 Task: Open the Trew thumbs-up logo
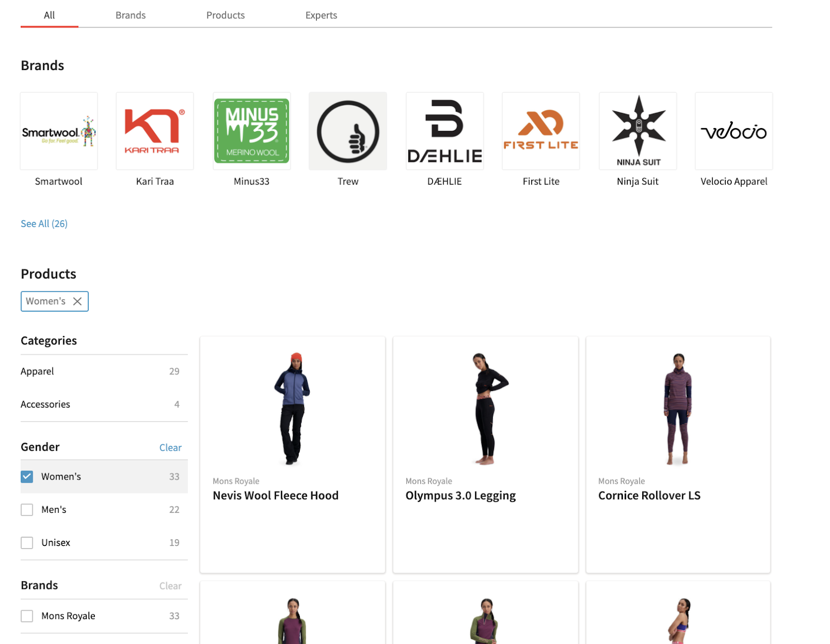pos(348,131)
